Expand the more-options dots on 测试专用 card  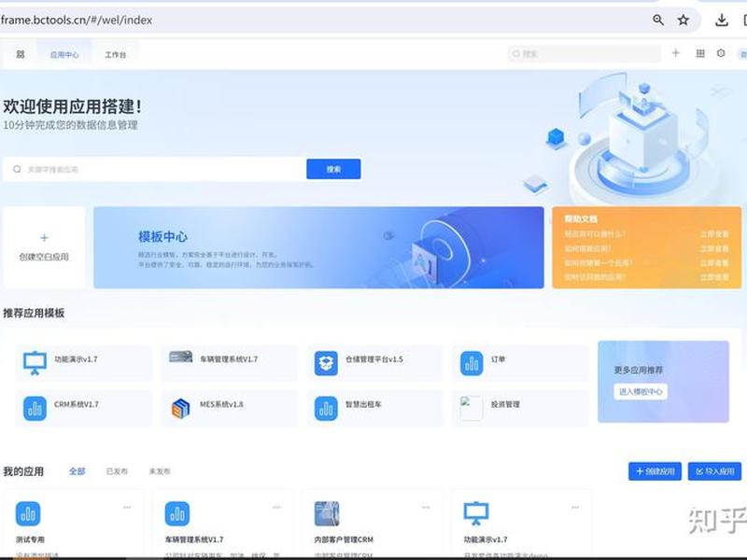click(x=127, y=508)
